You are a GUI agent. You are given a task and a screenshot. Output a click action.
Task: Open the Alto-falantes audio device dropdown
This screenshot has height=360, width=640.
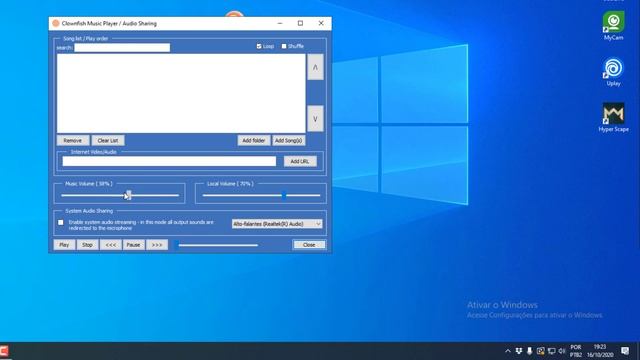tap(277, 224)
